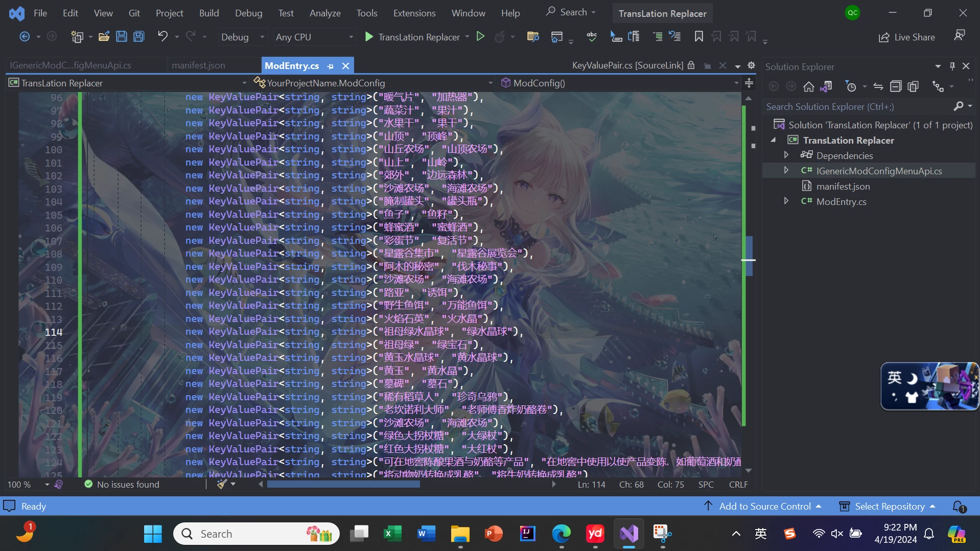Click the split editor window icon
The width and height of the screenshot is (980, 551).
pos(749,83)
